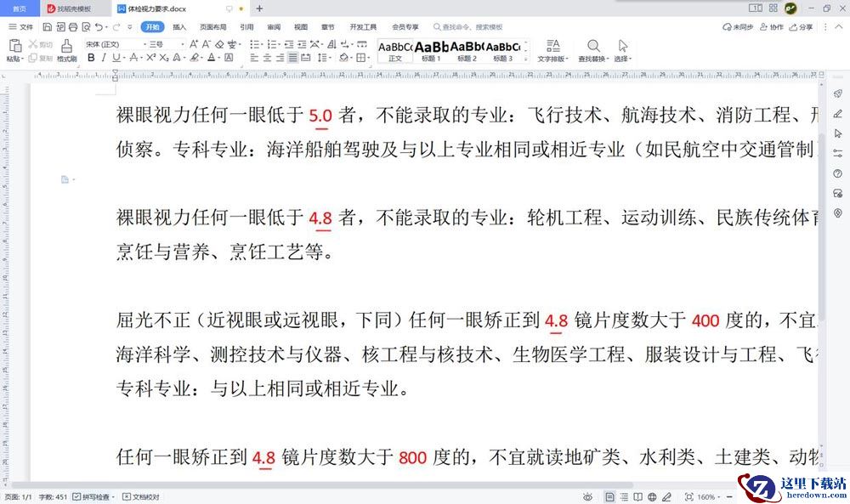Click the Clear Formatting eraser icon
The height and width of the screenshot is (504, 850).
click(x=219, y=43)
